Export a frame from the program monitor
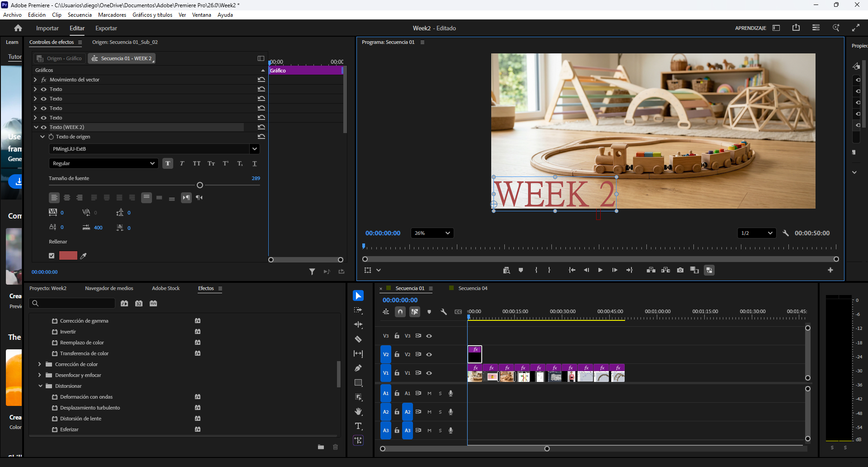 coord(680,270)
